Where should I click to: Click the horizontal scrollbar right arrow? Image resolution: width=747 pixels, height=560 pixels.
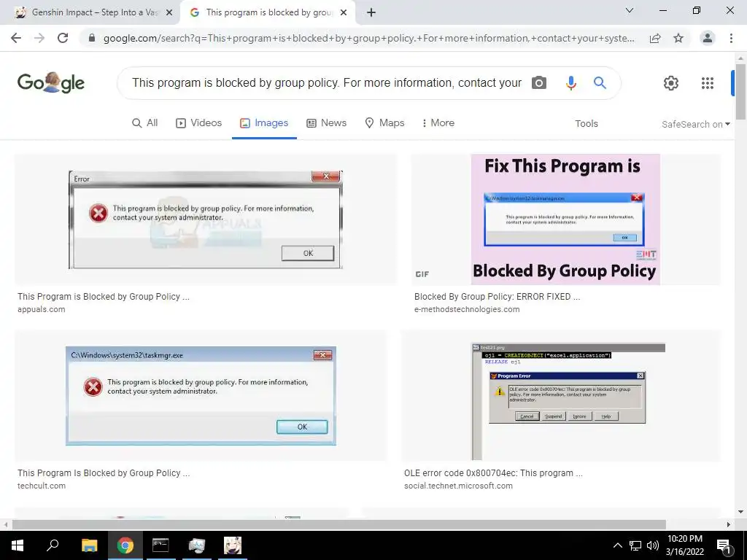pyautogui.click(x=729, y=524)
